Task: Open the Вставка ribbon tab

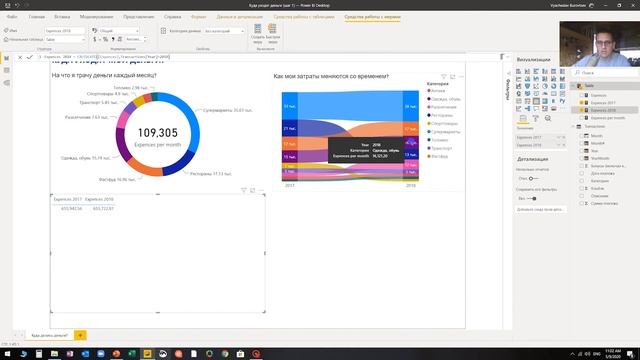Action: 62,17
